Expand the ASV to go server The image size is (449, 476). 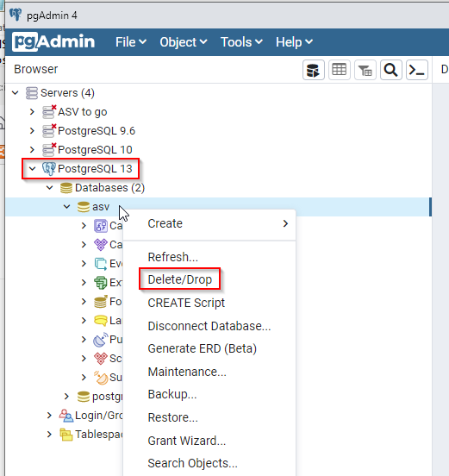pyautogui.click(x=32, y=112)
